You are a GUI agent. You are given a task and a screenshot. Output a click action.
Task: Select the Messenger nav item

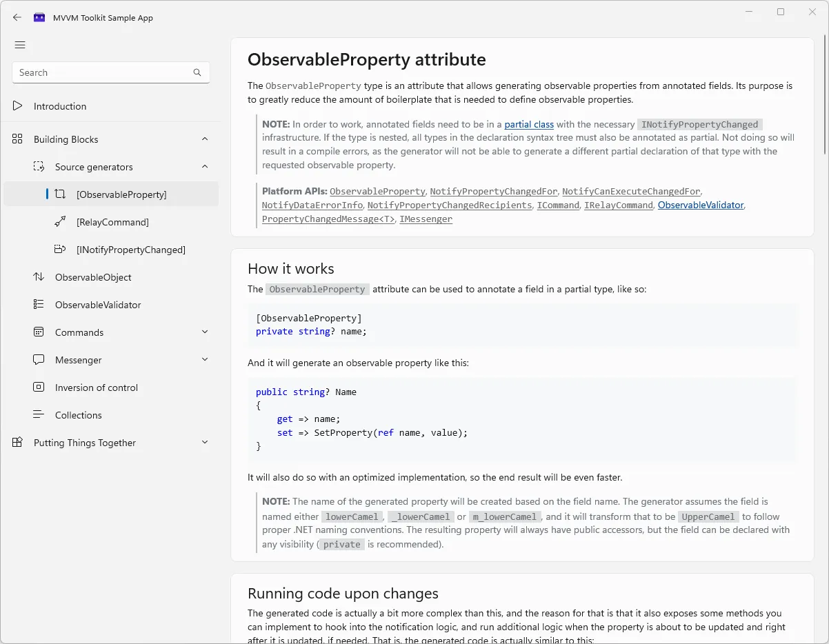[x=111, y=360]
